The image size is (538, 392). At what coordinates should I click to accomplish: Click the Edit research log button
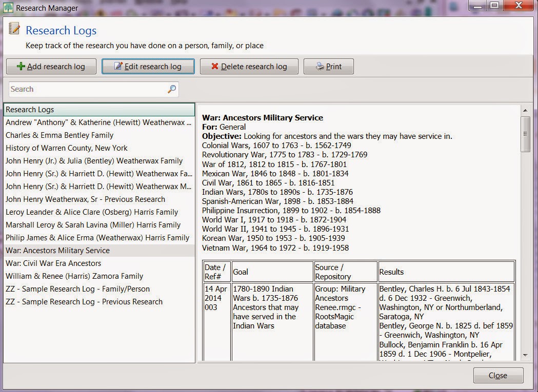click(x=148, y=66)
